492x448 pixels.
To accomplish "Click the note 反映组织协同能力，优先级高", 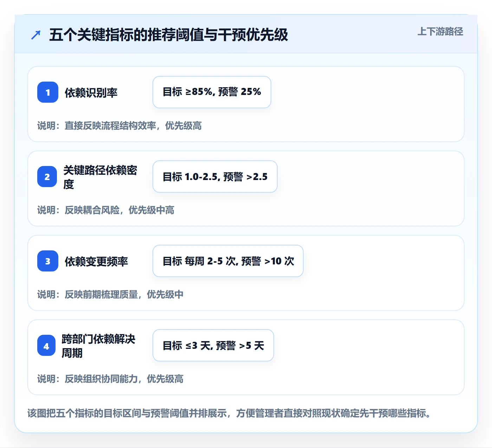I will click(x=124, y=379).
